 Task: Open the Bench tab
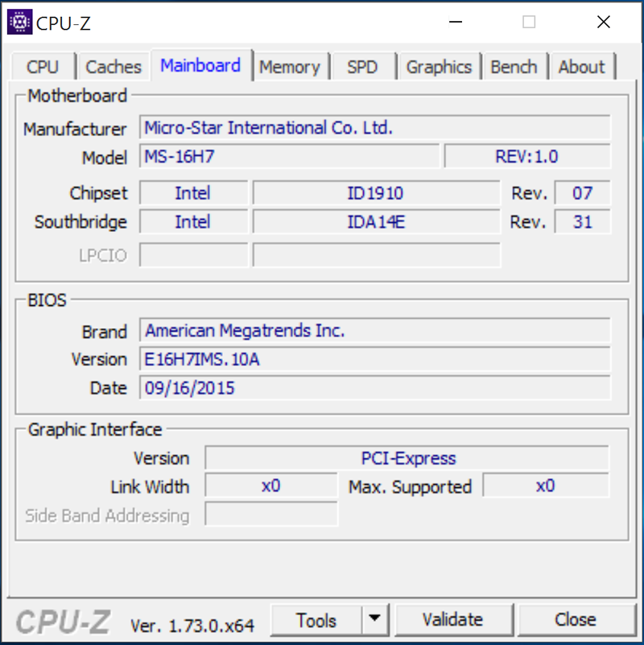pos(514,67)
